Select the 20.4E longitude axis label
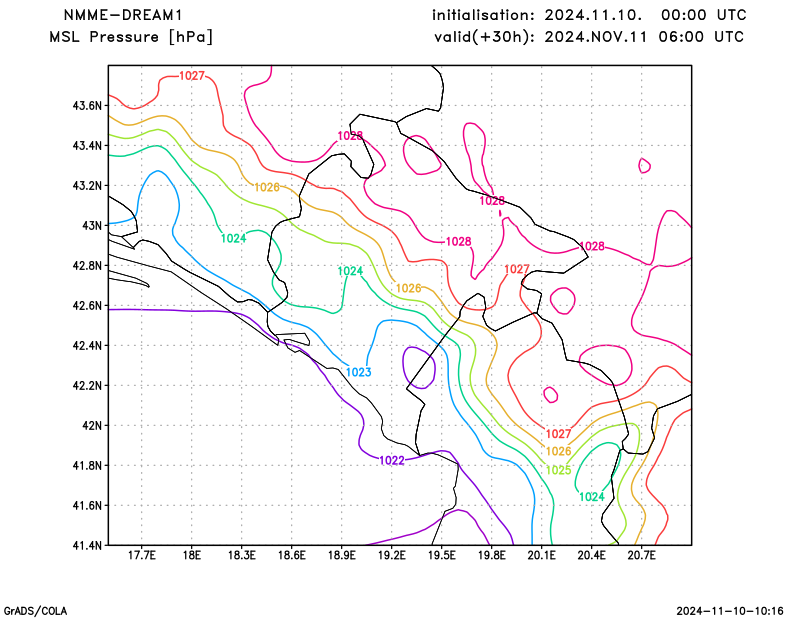Screen dimensions: 800x618 591,555
